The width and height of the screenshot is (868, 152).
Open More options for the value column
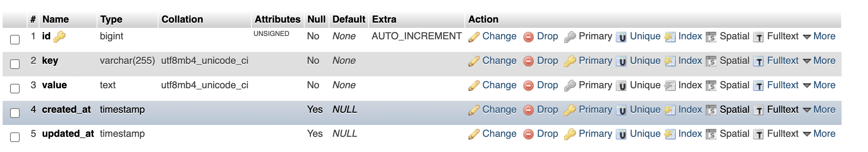coord(819,85)
